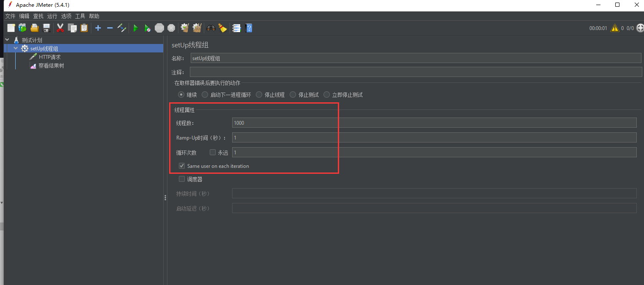Click the threads globe icon at top right
The image size is (644, 285).
[640, 28]
